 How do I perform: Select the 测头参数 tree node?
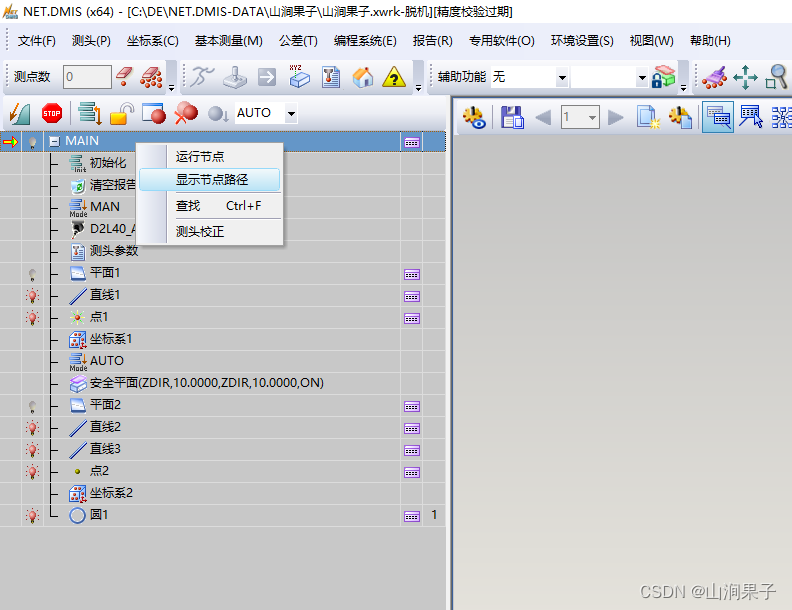pos(114,251)
